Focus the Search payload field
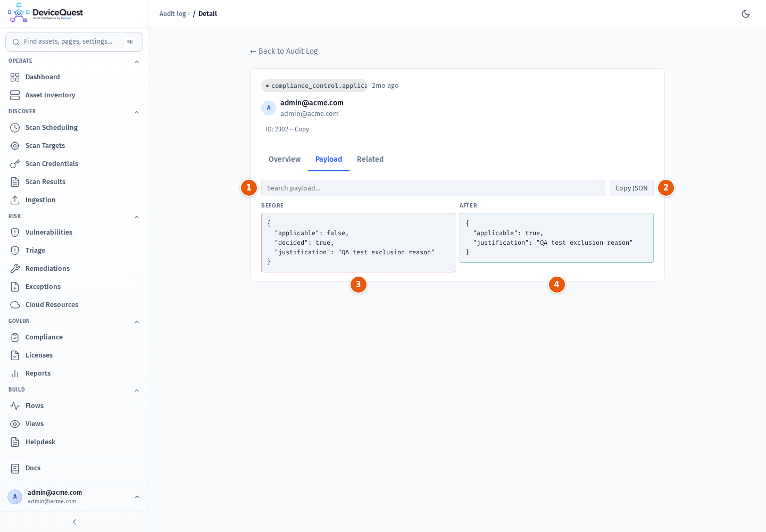The image size is (766, 532). tap(433, 188)
